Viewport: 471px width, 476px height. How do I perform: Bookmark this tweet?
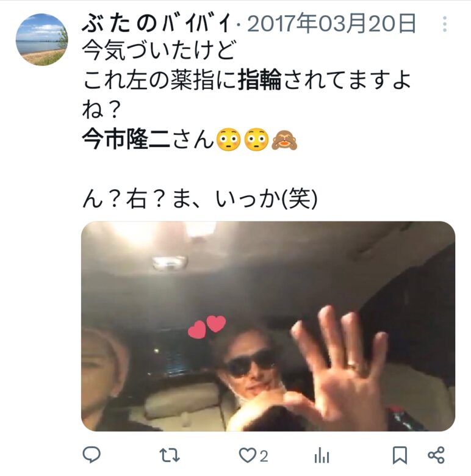(400, 455)
